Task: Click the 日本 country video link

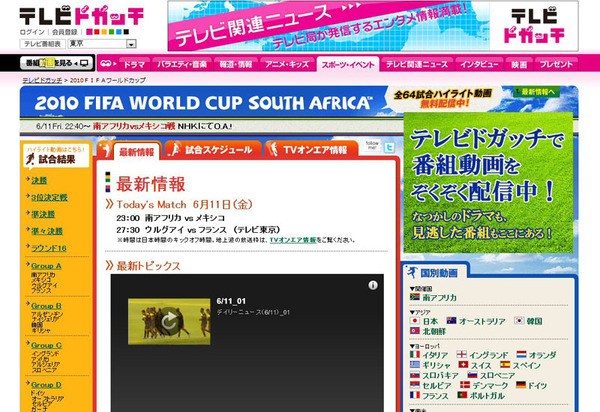Action: point(430,321)
